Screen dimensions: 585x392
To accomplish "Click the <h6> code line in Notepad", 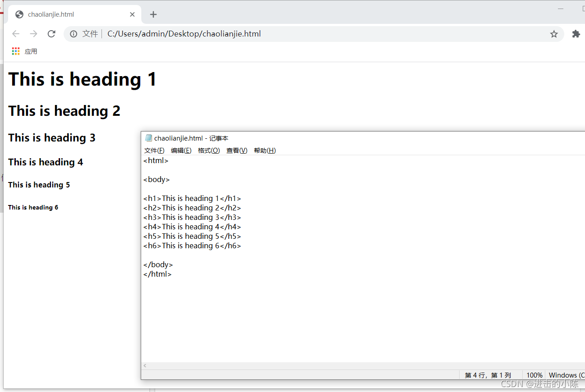I will tap(192, 246).
